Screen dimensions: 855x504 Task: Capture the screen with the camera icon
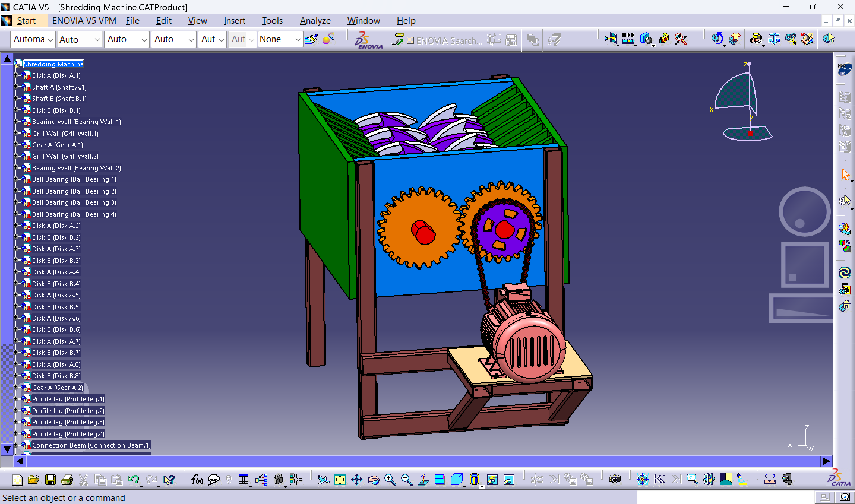pos(614,479)
